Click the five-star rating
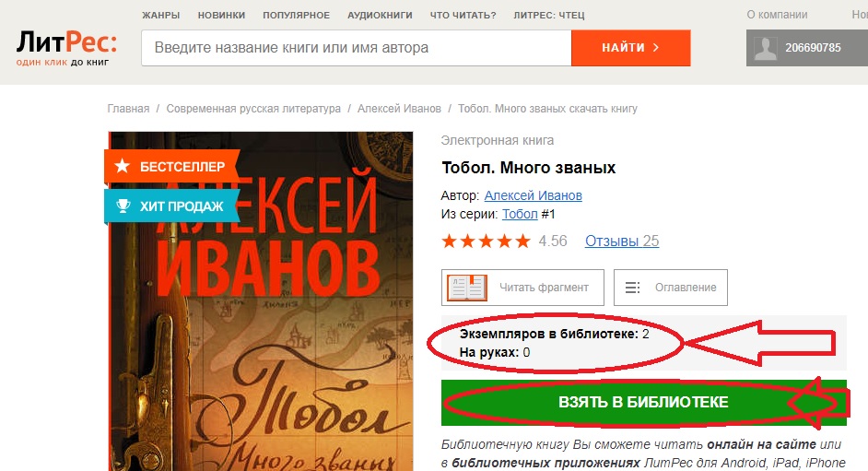Image resolution: width=868 pixels, height=471 pixels. point(486,241)
